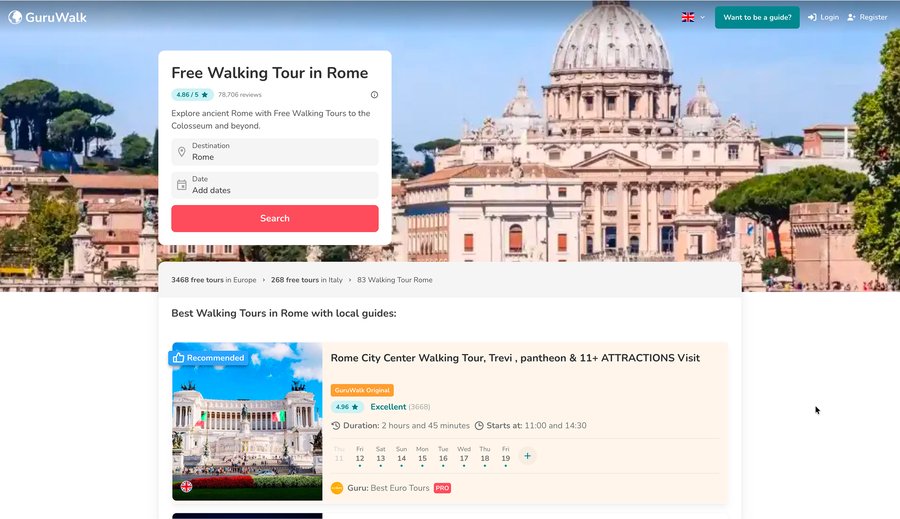
Task: Open the UK flag language dropdown
Action: click(693, 17)
